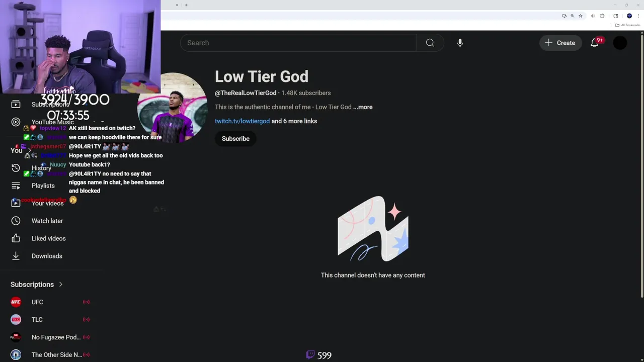
Task: Open a new browser tab
Action: (186, 5)
